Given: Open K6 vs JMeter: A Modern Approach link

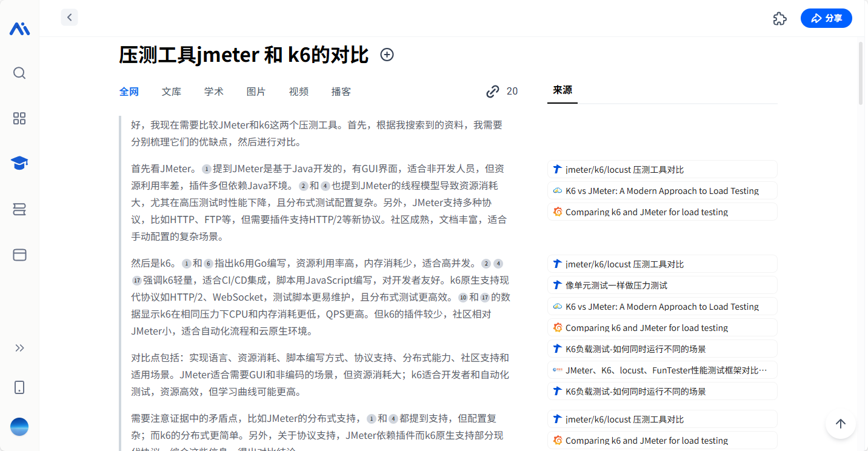Looking at the screenshot, I should tap(662, 191).
